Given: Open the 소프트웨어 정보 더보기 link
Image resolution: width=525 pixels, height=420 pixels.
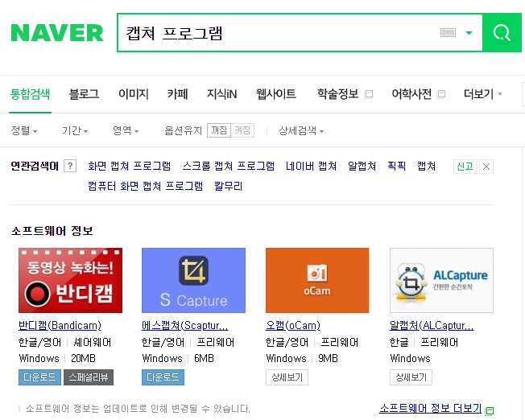Looking at the screenshot, I should point(430,408).
